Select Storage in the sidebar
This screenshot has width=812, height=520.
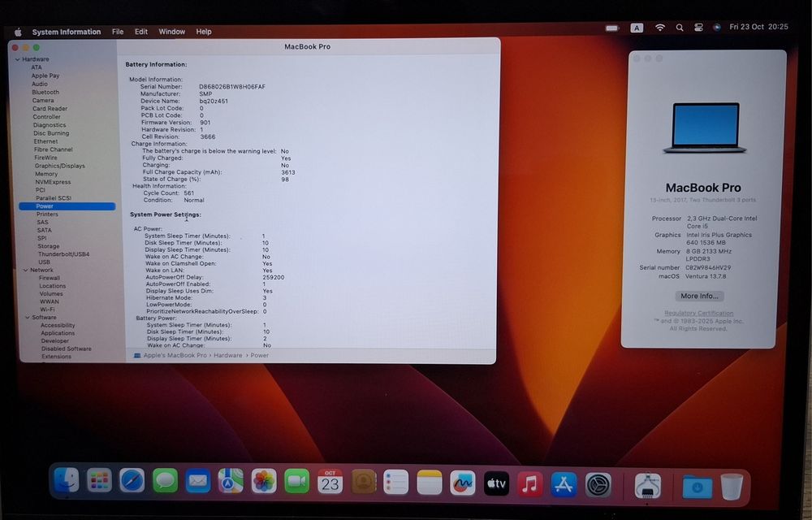pyautogui.click(x=48, y=246)
